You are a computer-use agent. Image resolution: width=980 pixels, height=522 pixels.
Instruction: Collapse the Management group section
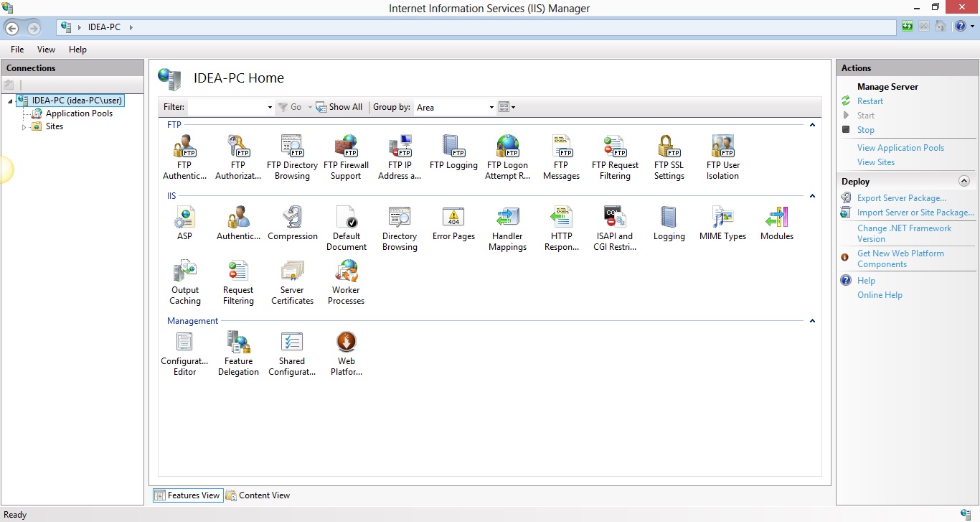click(x=812, y=321)
